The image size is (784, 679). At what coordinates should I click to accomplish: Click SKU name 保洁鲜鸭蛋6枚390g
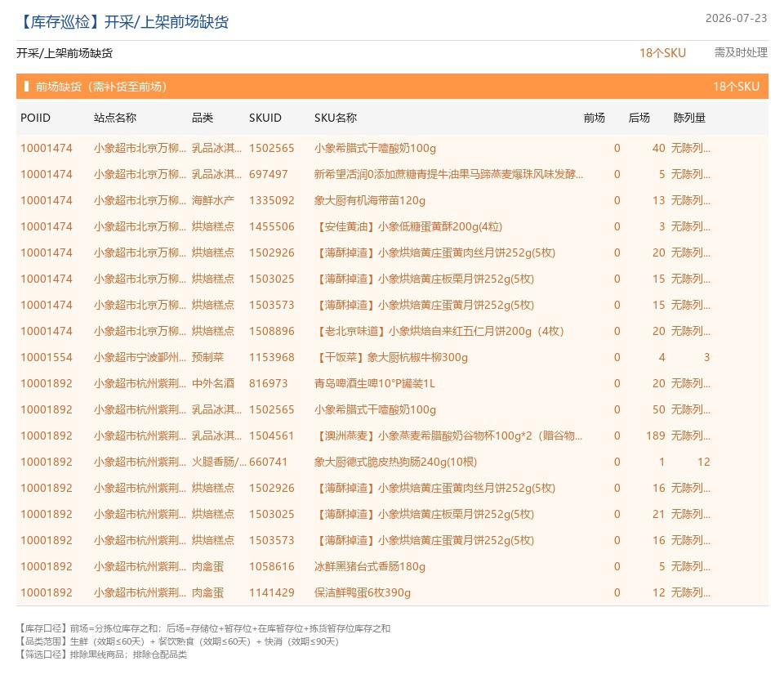(x=363, y=593)
